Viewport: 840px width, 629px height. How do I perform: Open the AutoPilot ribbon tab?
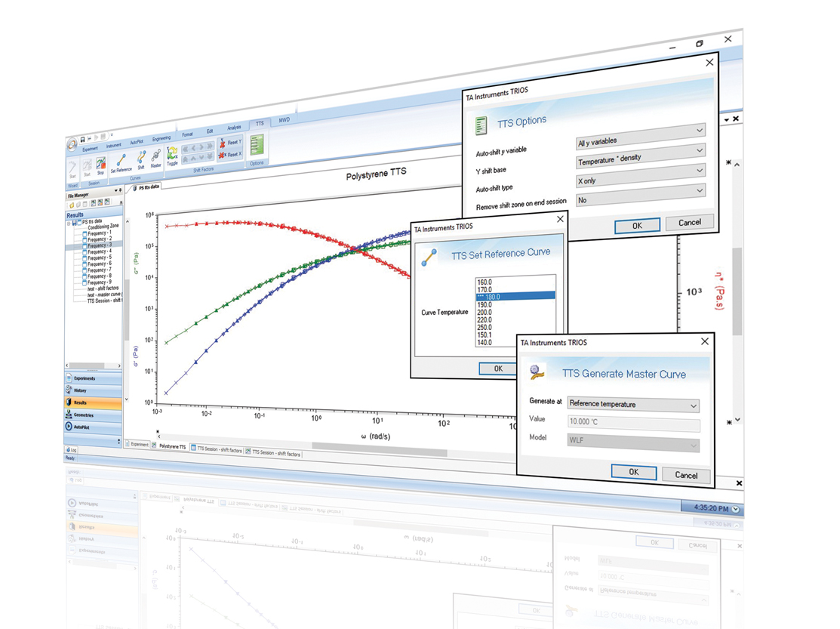tap(137, 142)
